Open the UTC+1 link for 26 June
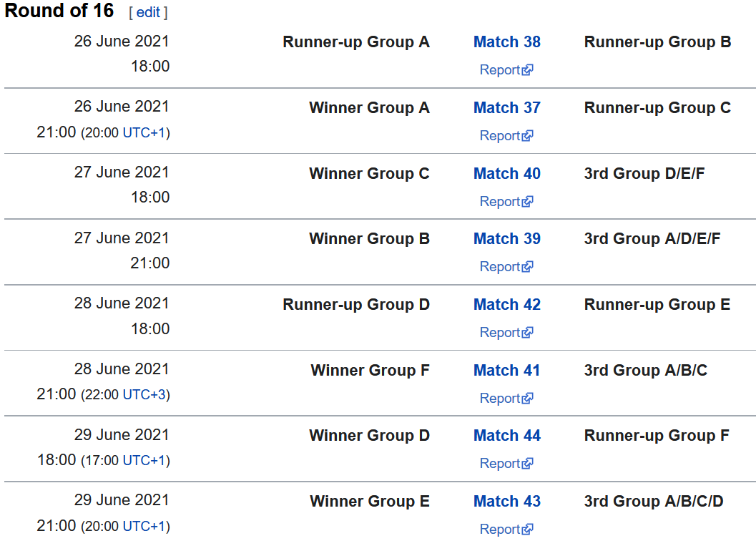The width and height of the screenshot is (756, 546). coord(144,133)
